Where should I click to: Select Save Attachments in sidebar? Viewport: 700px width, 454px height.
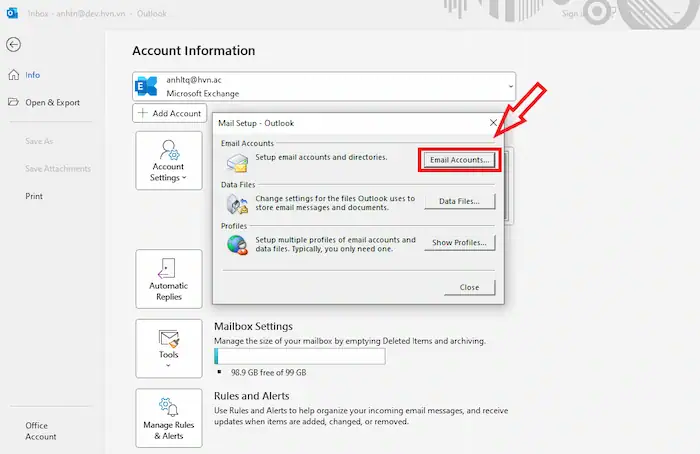pos(58,169)
